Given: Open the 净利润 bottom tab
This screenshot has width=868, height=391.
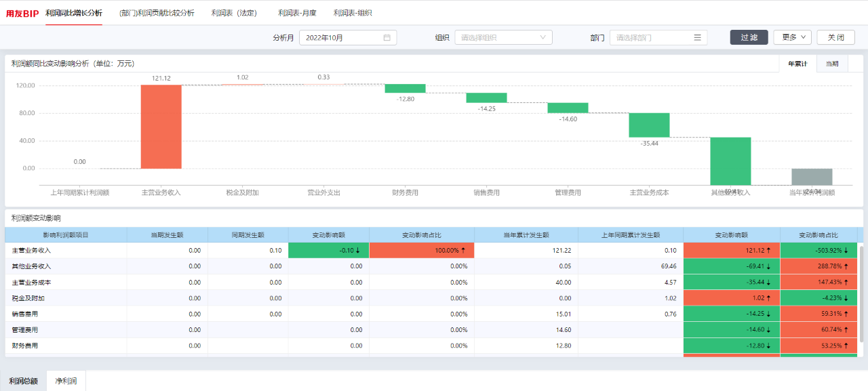Looking at the screenshot, I should (x=66, y=381).
